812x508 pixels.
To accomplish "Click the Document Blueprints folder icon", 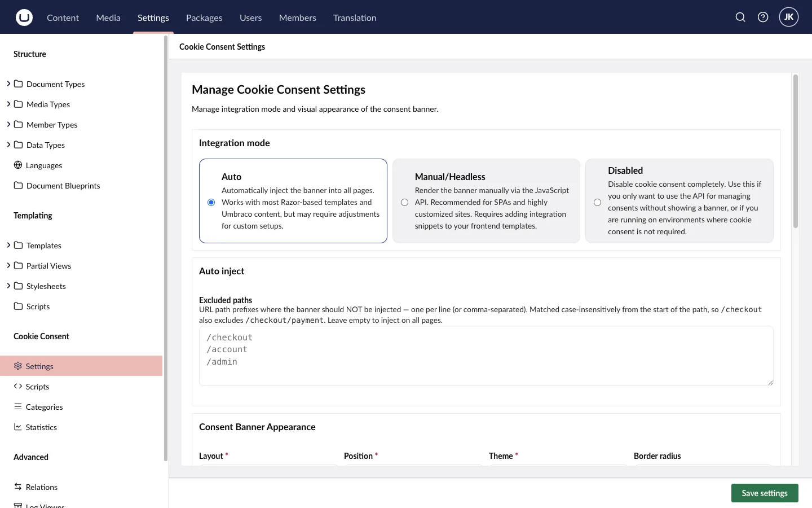I will coord(18,186).
